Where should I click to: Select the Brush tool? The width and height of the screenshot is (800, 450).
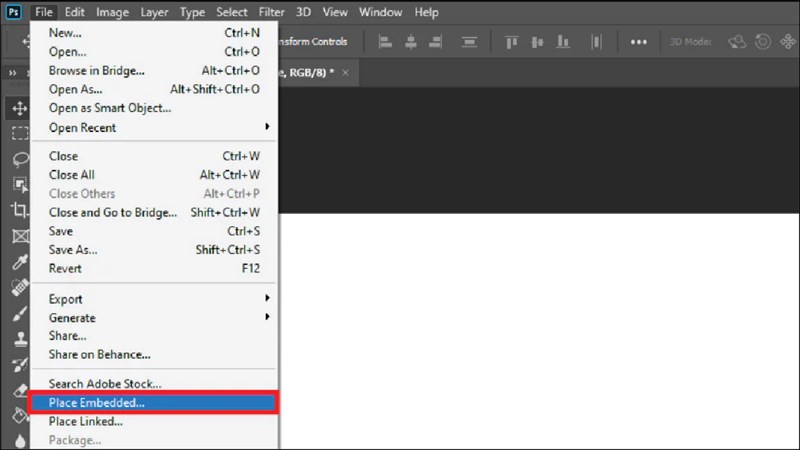tap(20, 313)
